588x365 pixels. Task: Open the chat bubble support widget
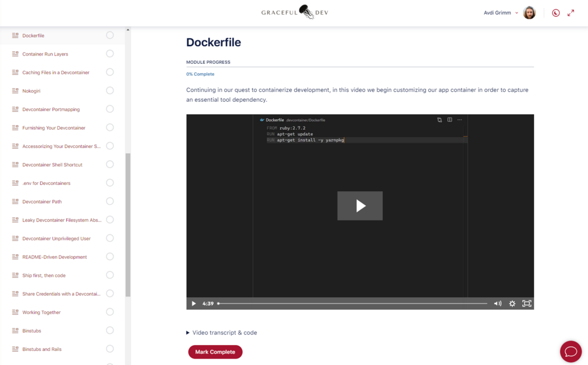click(571, 352)
